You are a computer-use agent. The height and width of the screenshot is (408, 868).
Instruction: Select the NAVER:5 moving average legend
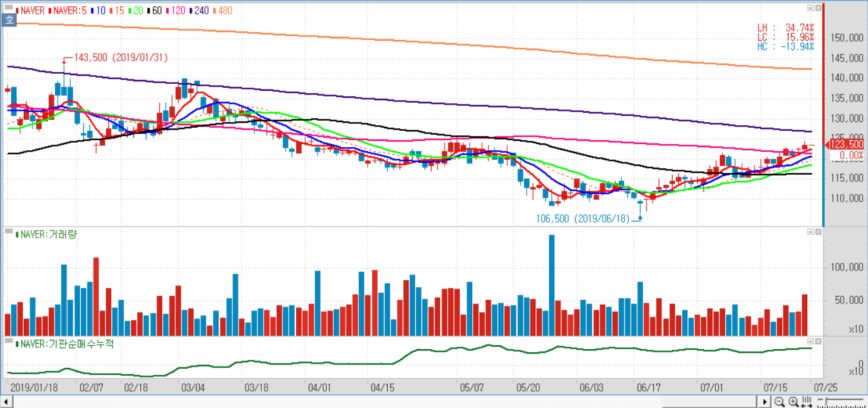pyautogui.click(x=68, y=10)
